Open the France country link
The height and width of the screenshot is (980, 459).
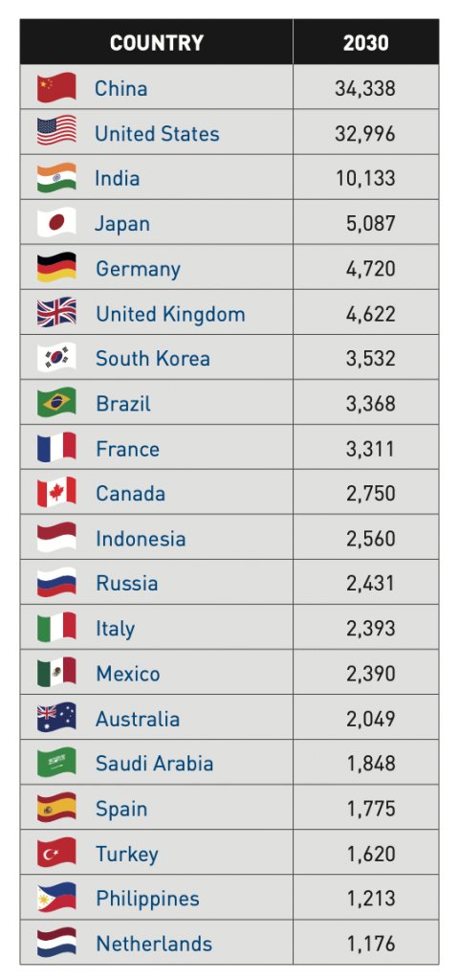pos(127,449)
